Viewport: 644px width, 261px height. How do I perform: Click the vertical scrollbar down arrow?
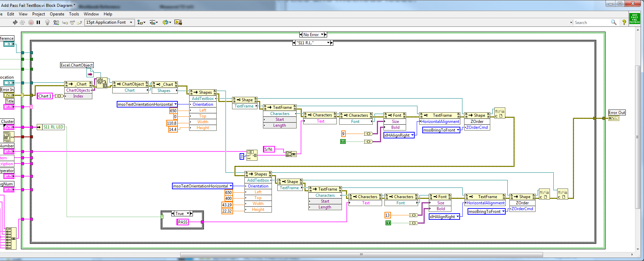(x=638, y=249)
